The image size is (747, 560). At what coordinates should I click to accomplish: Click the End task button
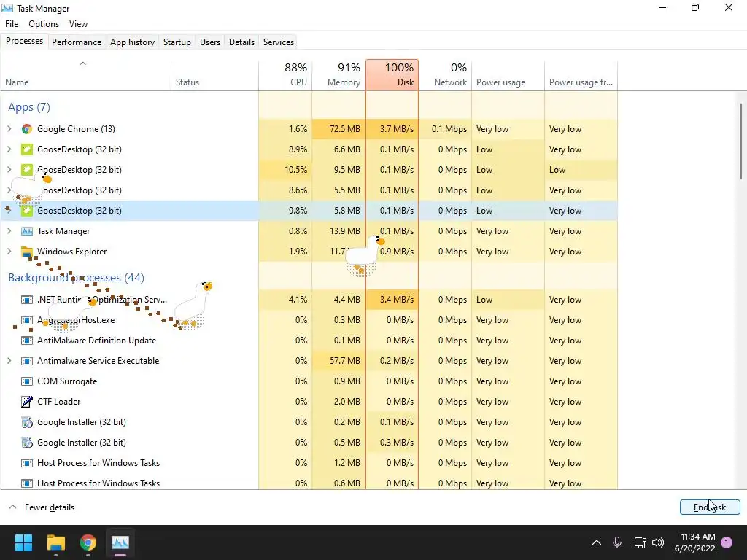(x=710, y=507)
